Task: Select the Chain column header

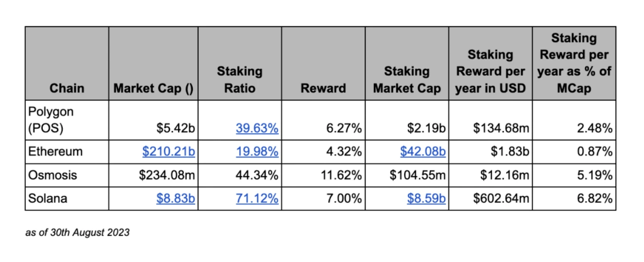Action: click(x=67, y=89)
